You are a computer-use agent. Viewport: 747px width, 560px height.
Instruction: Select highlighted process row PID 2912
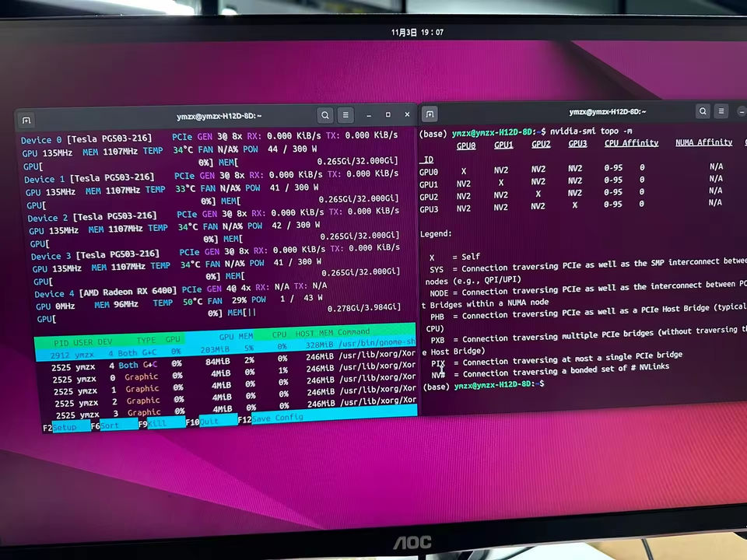226,348
